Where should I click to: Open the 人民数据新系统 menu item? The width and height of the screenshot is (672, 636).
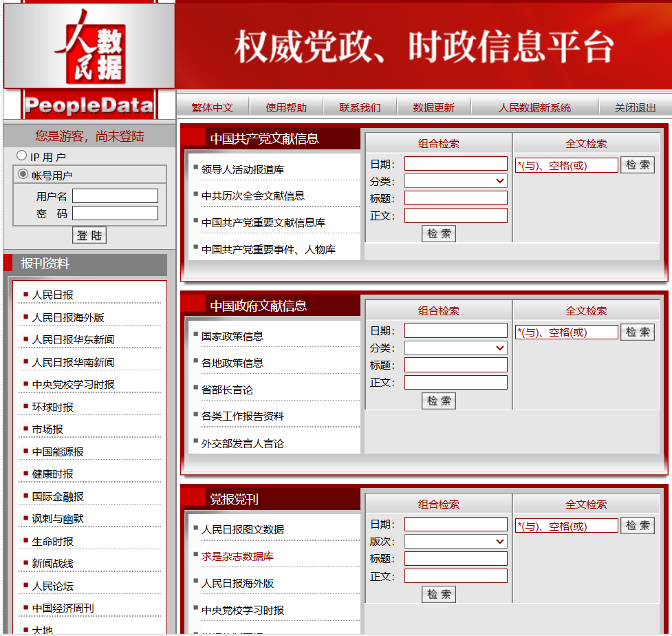coord(534,107)
